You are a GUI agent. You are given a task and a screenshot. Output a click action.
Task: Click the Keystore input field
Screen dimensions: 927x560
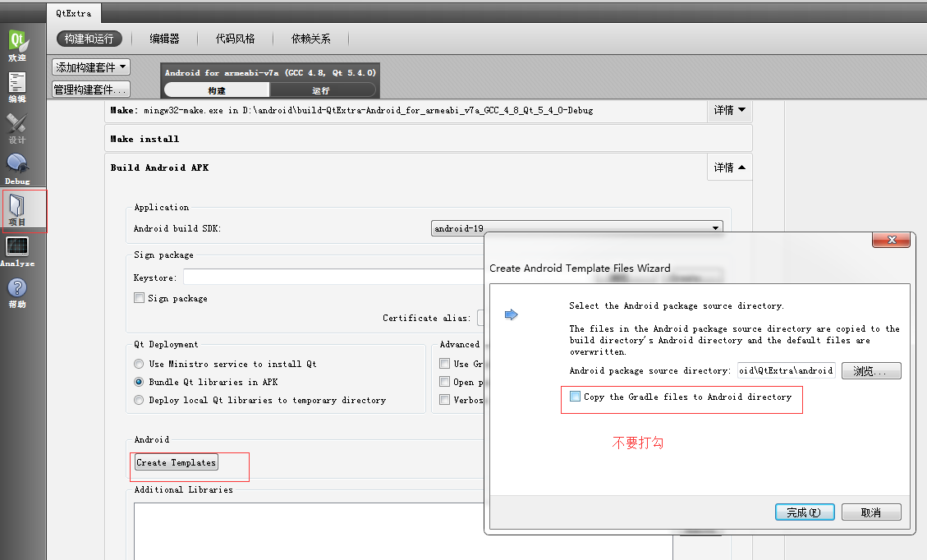pyautogui.click(x=333, y=278)
